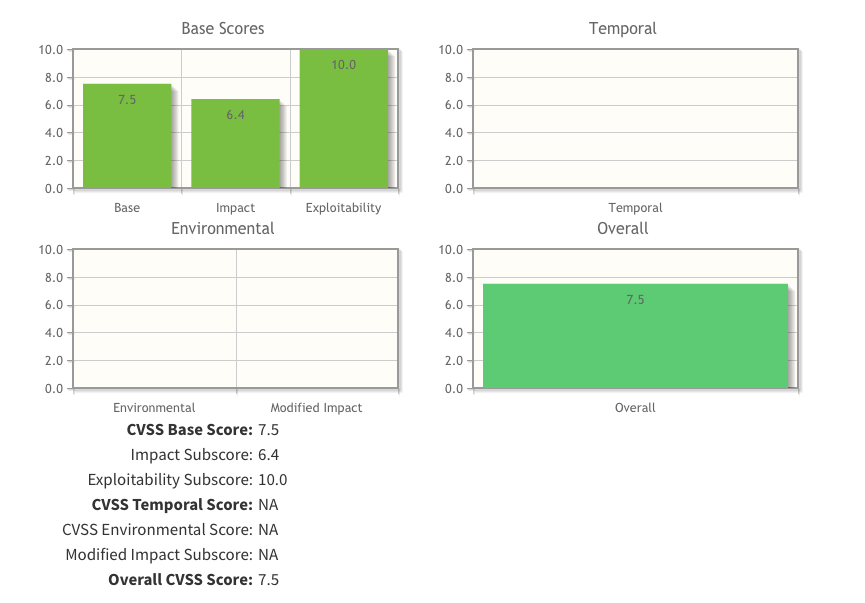
Task: Click the "CVSS Base Score:" label
Action: (x=190, y=430)
